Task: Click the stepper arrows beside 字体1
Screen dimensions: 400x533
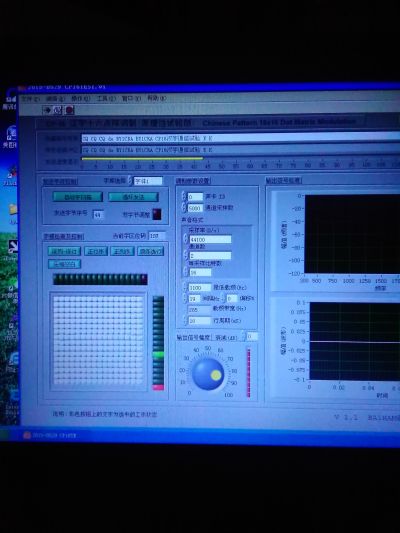Action: click(130, 180)
